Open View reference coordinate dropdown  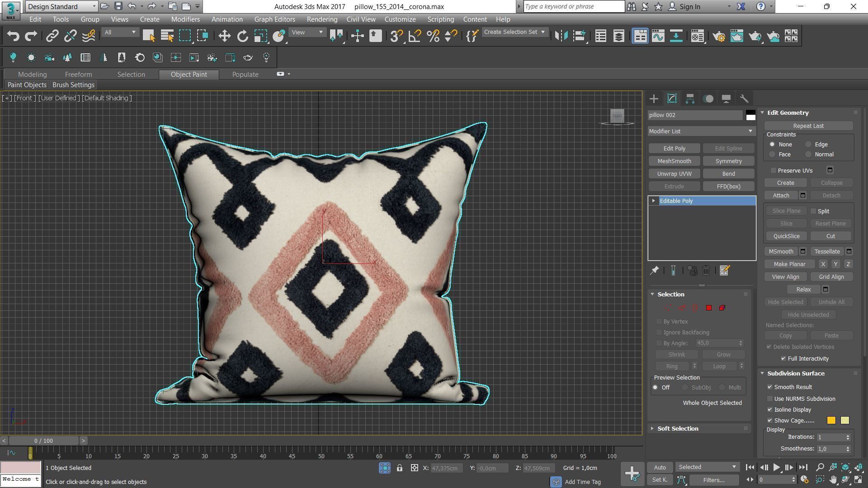[x=307, y=32]
